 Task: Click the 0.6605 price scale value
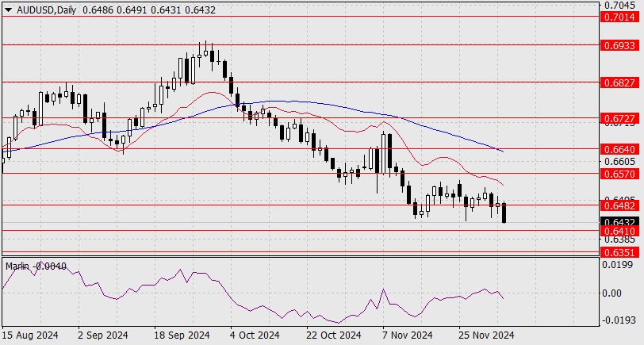pos(619,161)
